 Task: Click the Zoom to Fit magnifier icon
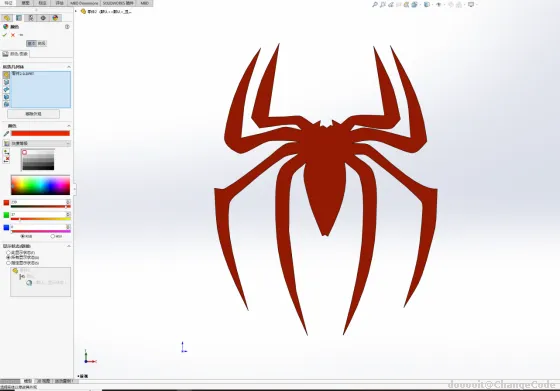click(x=375, y=5)
